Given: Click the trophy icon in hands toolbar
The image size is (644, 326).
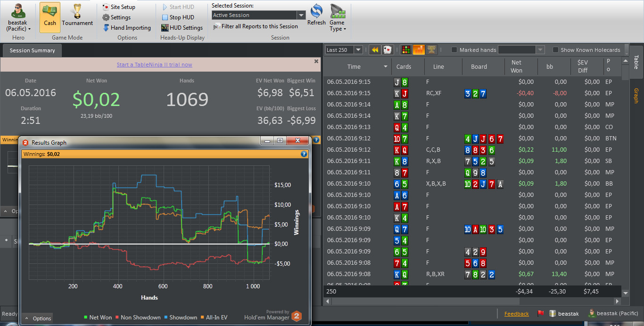Looking at the screenshot, I should tap(431, 50).
